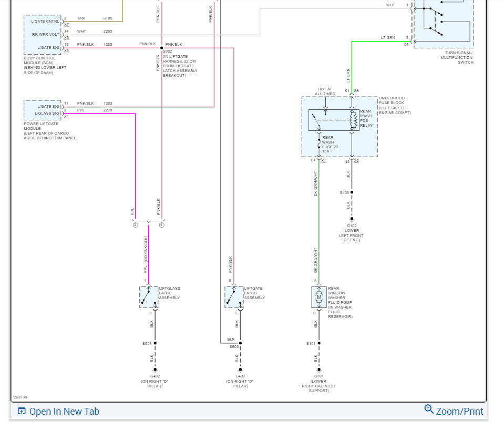Select the circled 2 connector marker

(x=135, y=225)
